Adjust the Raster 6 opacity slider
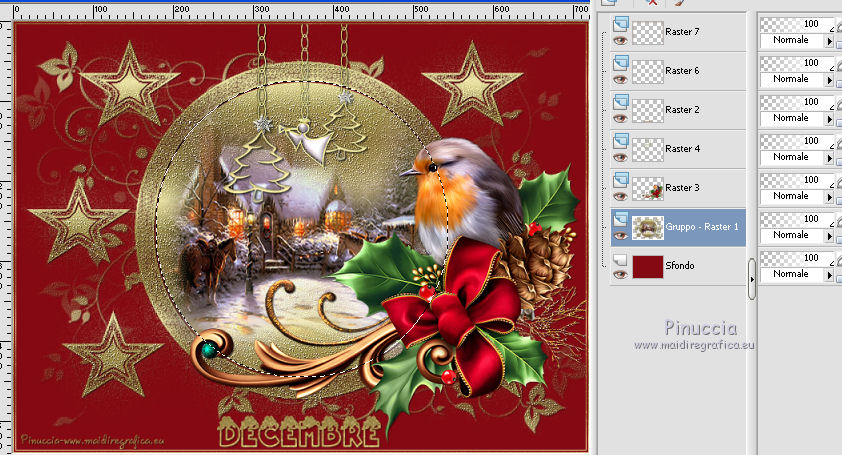This screenshot has height=455, width=842. click(797, 63)
